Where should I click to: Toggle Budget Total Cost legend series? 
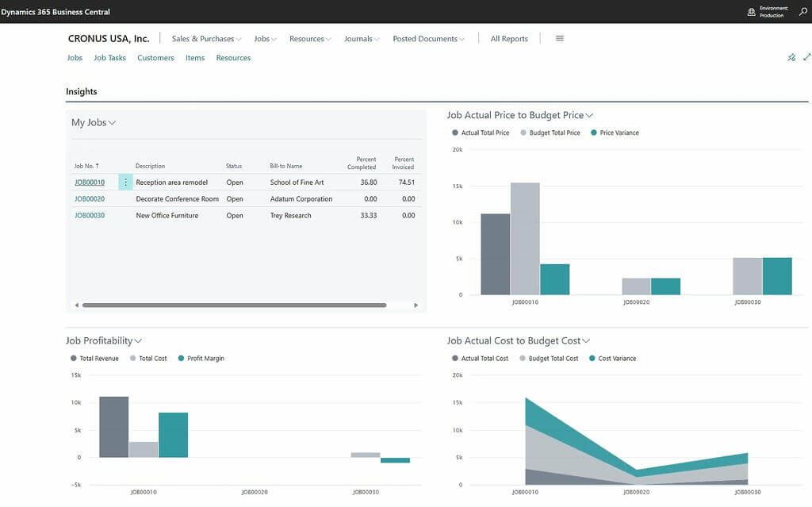(549, 358)
